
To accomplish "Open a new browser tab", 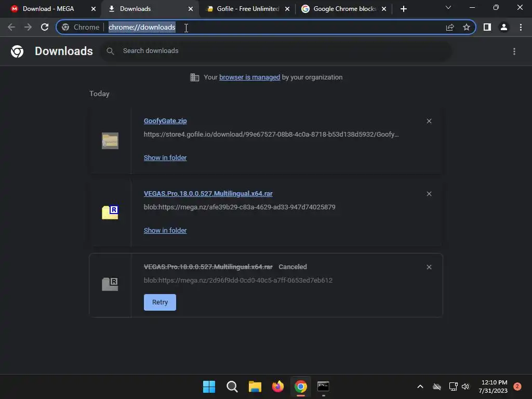I will tap(403, 9).
